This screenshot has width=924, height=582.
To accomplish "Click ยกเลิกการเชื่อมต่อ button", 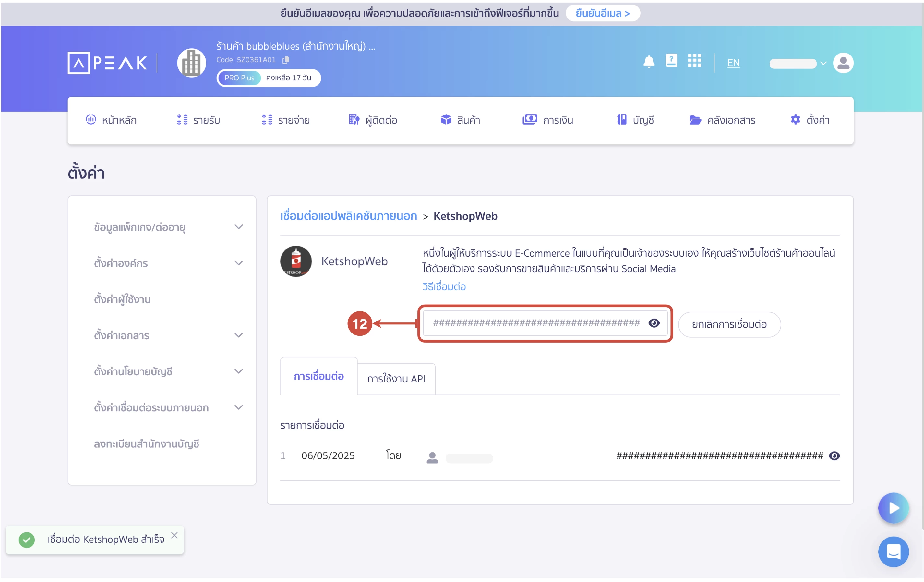I will [x=729, y=324].
